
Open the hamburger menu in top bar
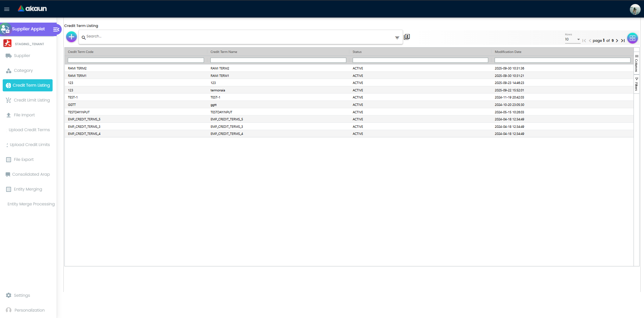[7, 9]
